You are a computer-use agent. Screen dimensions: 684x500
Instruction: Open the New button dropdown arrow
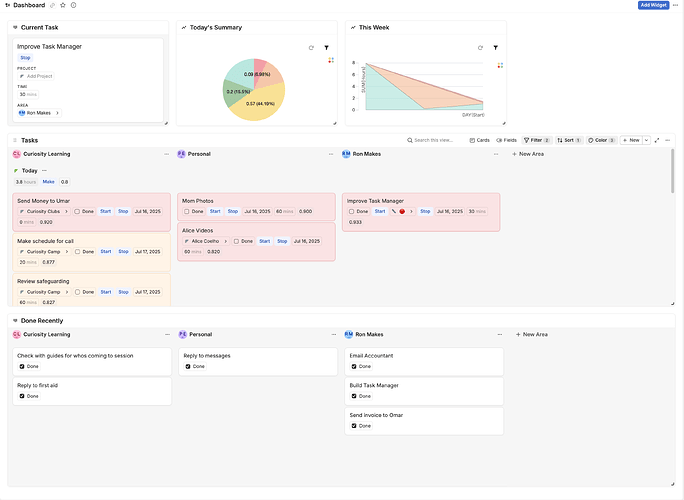point(646,140)
